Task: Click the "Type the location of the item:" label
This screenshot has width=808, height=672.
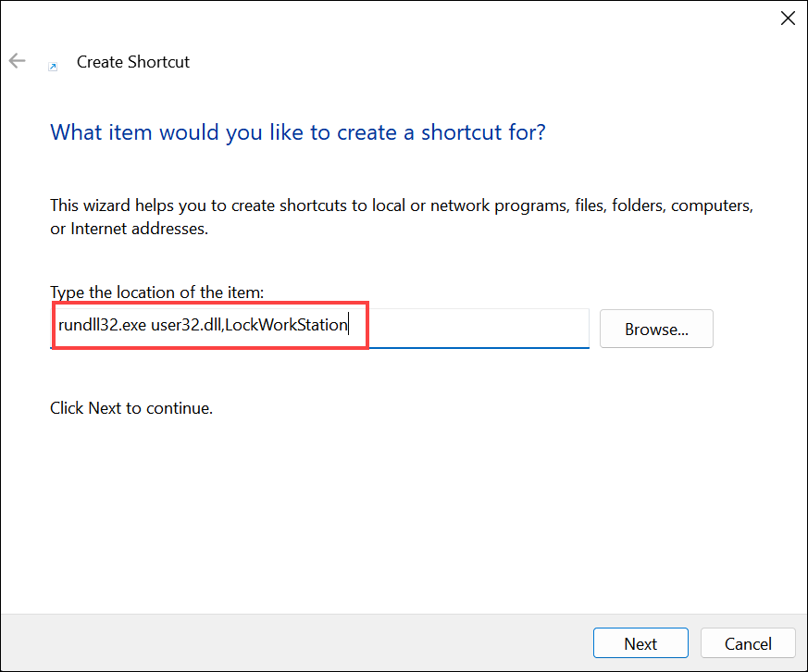Action: tap(156, 292)
